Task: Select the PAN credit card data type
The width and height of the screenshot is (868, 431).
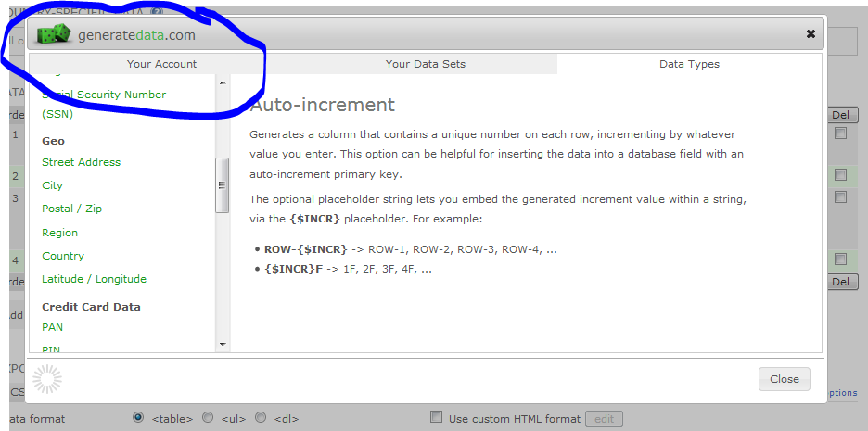Action: [x=52, y=327]
